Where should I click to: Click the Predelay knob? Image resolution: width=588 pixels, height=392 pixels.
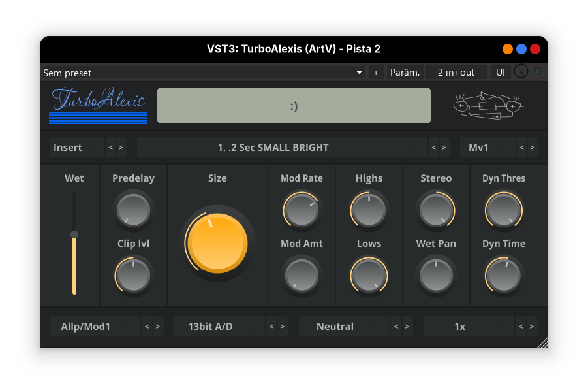133,211
